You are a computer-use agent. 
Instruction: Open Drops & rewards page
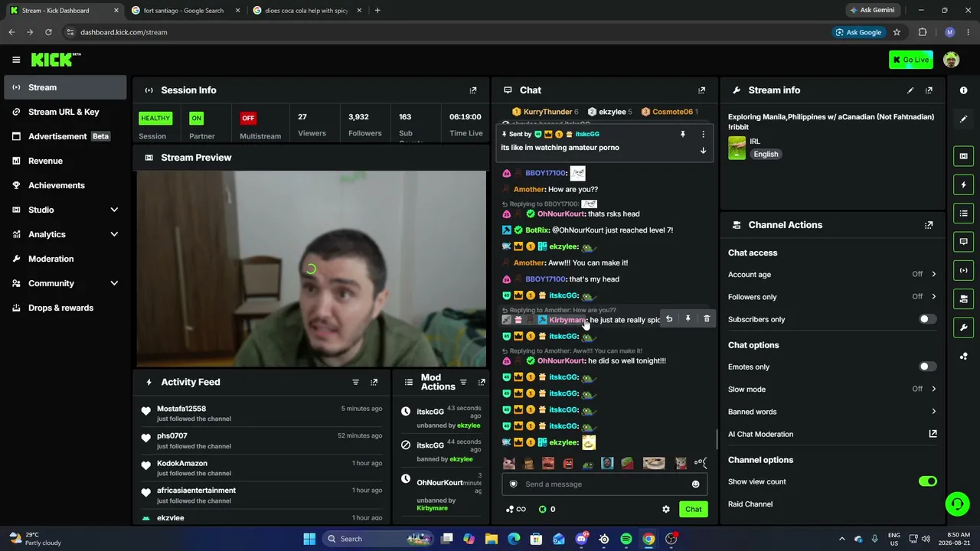pos(65,308)
